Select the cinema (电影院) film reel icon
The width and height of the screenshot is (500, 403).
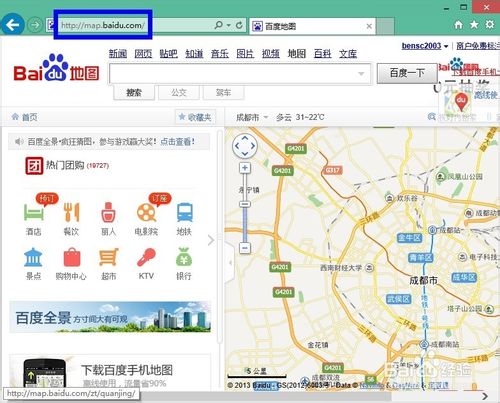(x=146, y=213)
